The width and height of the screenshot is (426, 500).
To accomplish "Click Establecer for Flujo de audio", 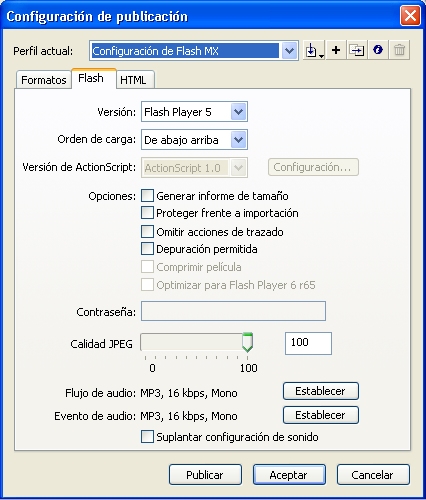I will pyautogui.click(x=321, y=391).
